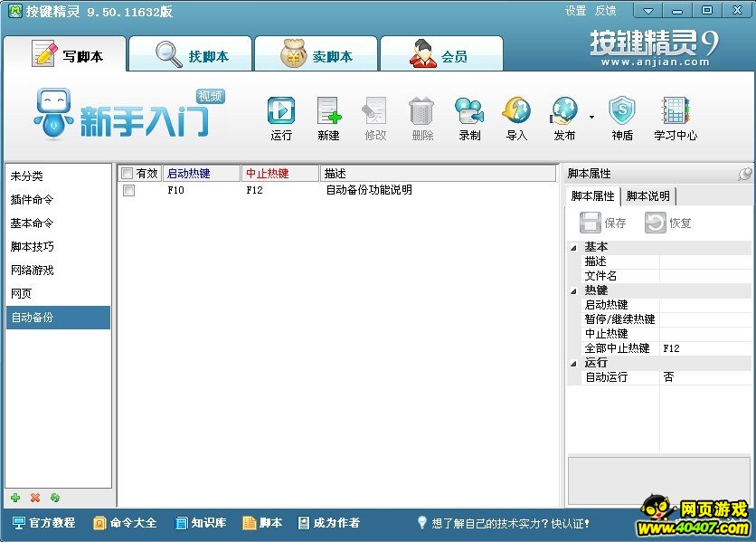This screenshot has height=542, width=756.
Task: Sort by 中止热键 column header
Action: (280, 173)
